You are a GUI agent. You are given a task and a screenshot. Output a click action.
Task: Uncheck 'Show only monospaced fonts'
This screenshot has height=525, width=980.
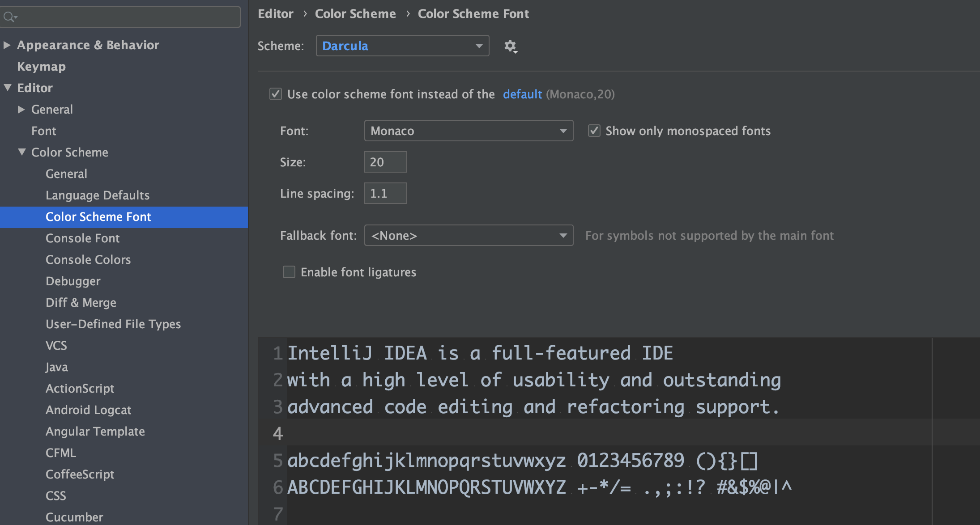point(594,130)
